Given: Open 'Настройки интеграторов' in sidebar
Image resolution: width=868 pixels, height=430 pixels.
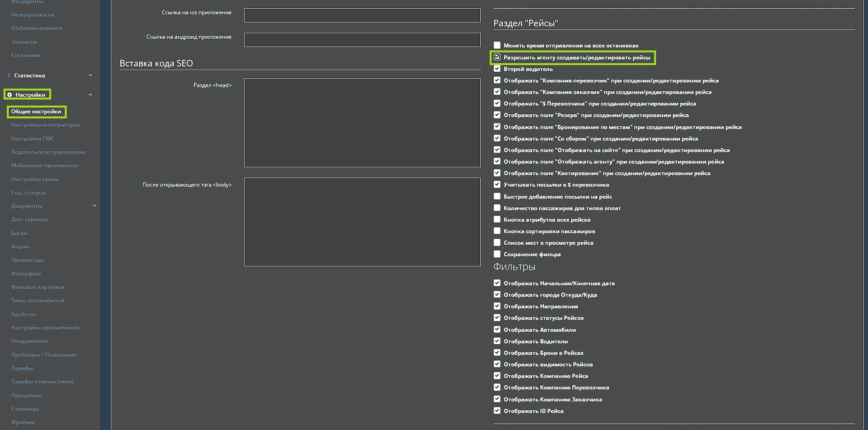Looking at the screenshot, I should 46,125.
